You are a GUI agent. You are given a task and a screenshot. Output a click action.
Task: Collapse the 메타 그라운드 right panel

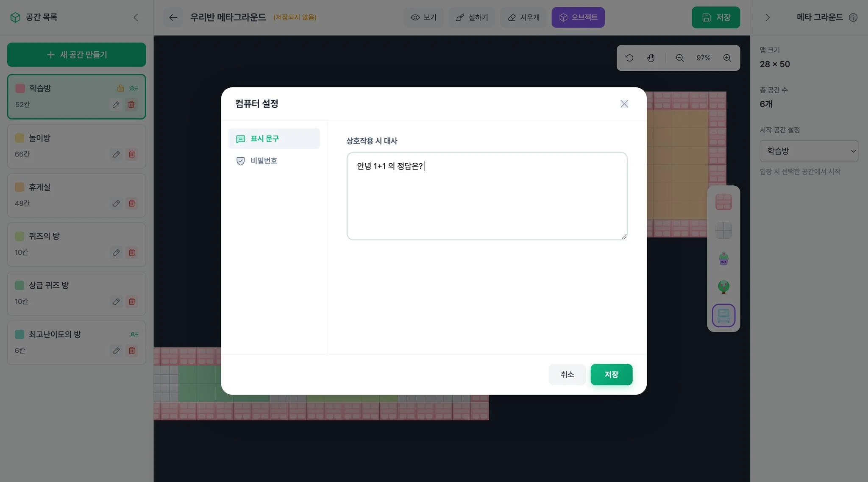click(x=767, y=17)
